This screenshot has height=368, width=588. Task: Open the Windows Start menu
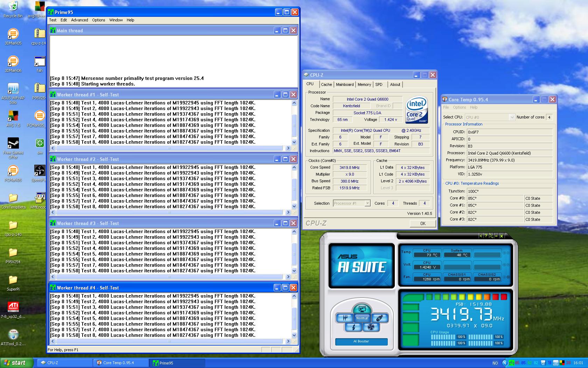tap(17, 363)
